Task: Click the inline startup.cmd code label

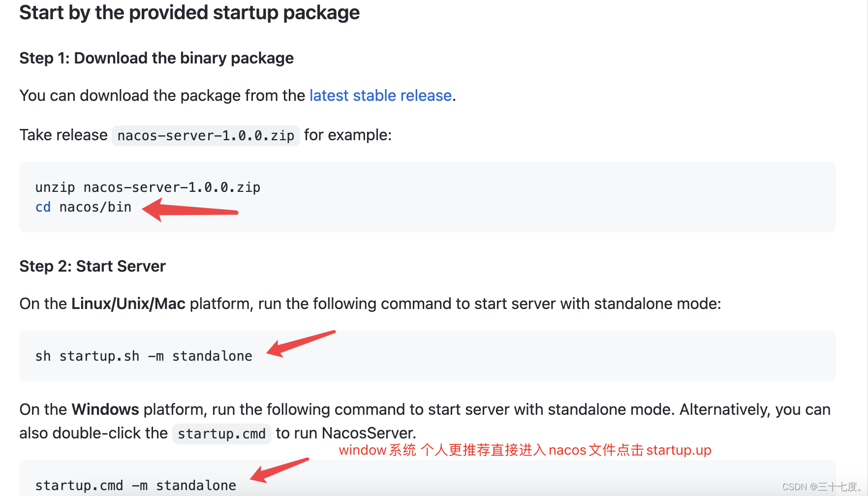Action: tap(221, 434)
